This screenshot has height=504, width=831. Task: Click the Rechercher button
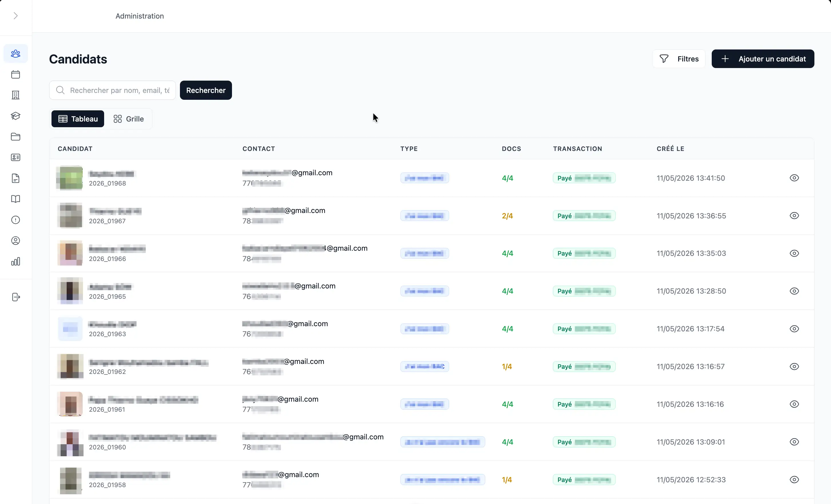[206, 90]
